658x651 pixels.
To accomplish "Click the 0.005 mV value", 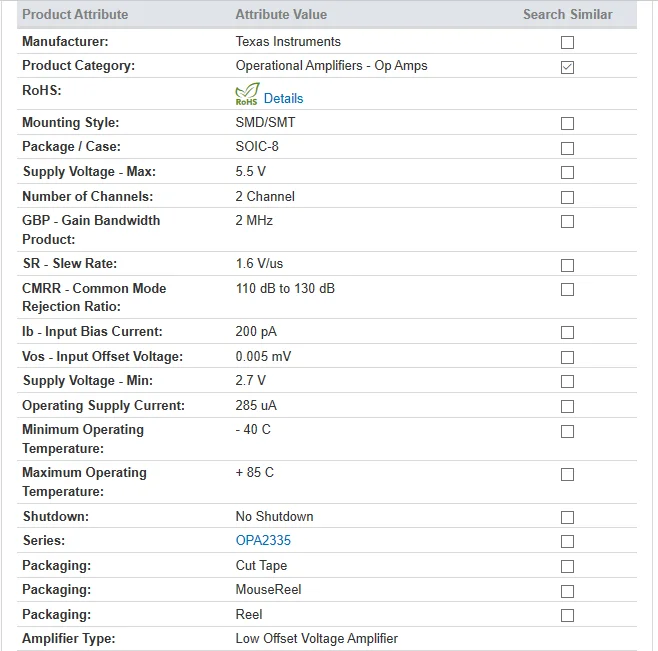I will coord(263,356).
